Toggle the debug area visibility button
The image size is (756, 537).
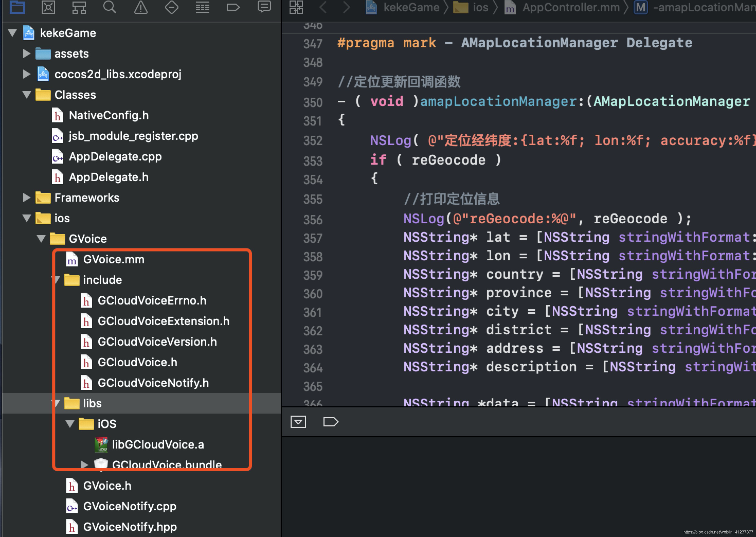point(298,422)
